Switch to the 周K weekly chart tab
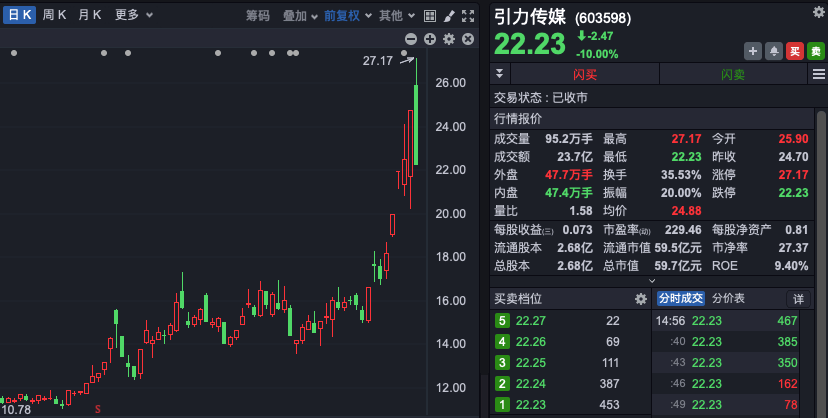This screenshot has height=418, width=828. point(54,15)
